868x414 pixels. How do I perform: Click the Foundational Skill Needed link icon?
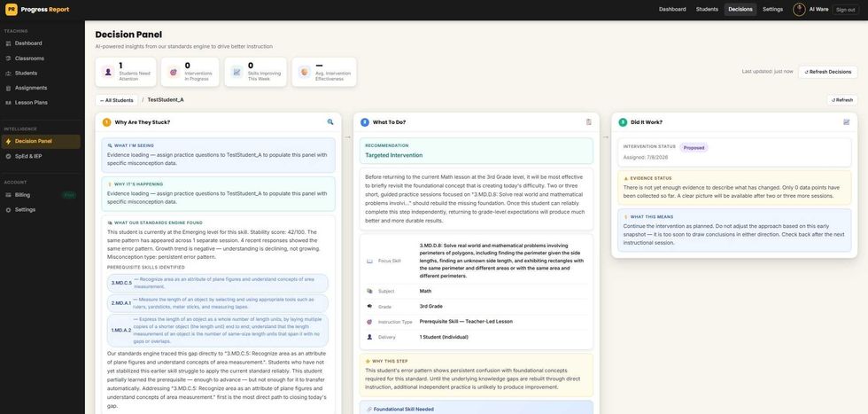(369, 409)
